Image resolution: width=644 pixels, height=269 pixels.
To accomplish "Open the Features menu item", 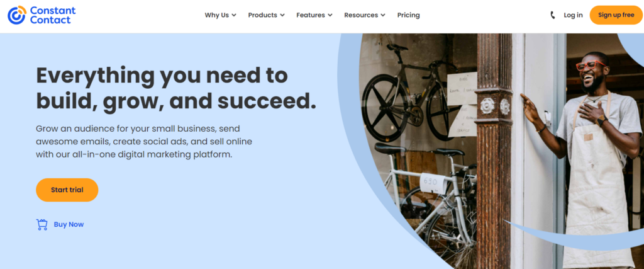I will 314,15.
